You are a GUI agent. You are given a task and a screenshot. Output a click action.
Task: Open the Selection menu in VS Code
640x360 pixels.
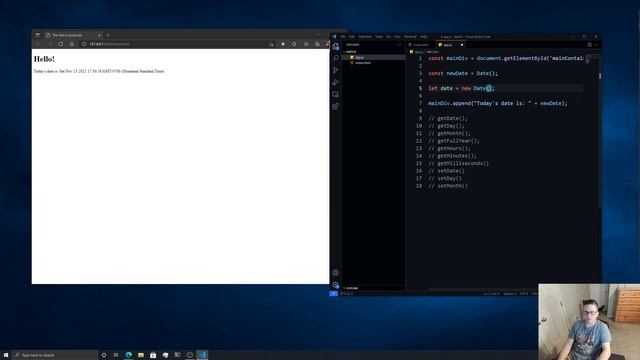pos(365,37)
